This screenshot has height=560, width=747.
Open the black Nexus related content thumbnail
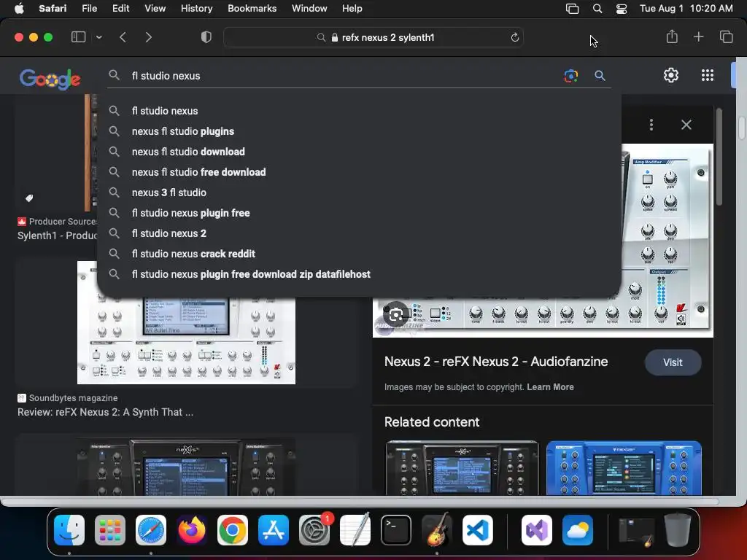(462, 467)
